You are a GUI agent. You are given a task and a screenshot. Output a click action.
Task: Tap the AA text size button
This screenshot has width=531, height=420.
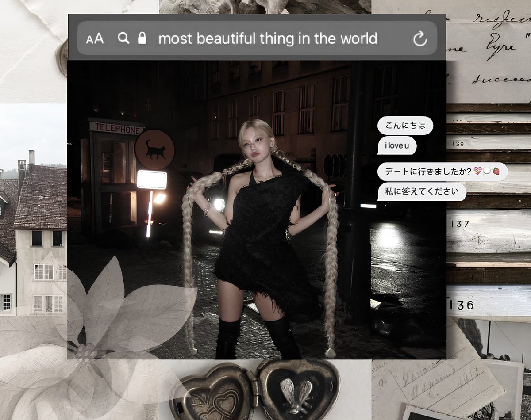tap(95, 38)
